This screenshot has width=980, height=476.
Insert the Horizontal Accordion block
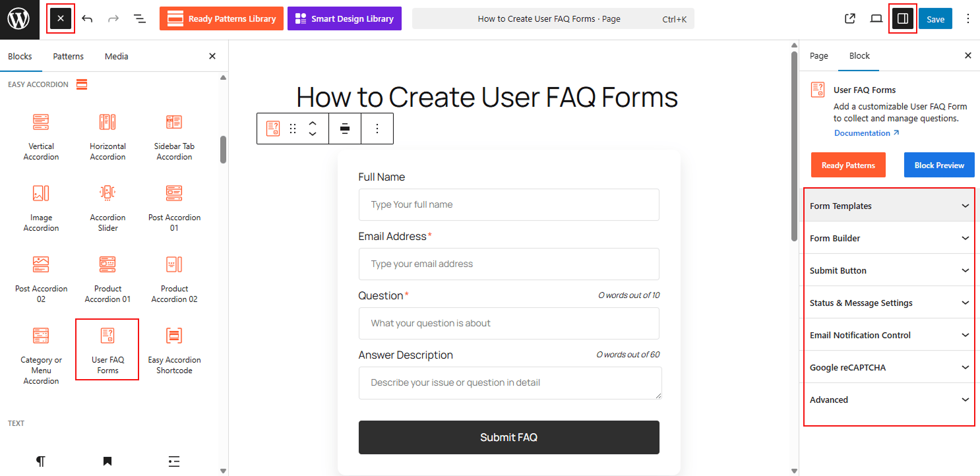tap(107, 135)
